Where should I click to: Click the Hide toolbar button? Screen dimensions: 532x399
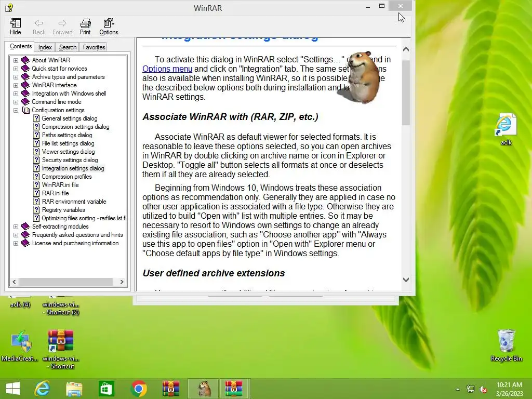coord(15,26)
